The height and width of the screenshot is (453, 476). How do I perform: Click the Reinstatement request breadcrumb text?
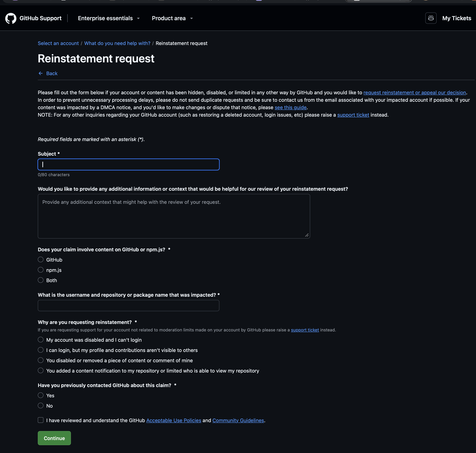coord(181,43)
